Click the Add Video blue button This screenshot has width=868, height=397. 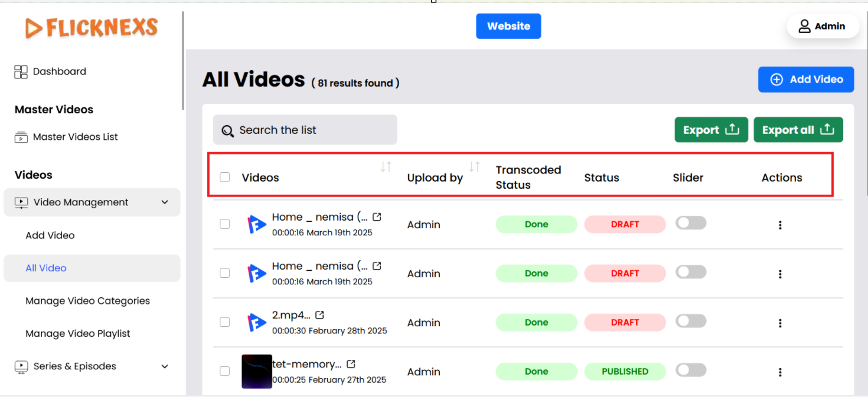(806, 80)
